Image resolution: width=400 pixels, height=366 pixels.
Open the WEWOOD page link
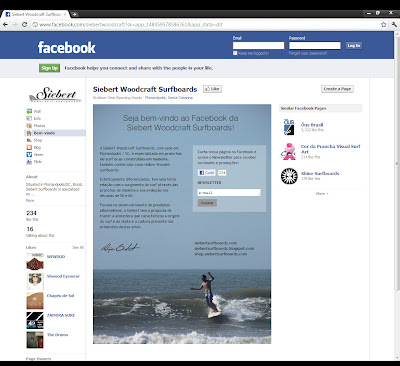(x=56, y=257)
